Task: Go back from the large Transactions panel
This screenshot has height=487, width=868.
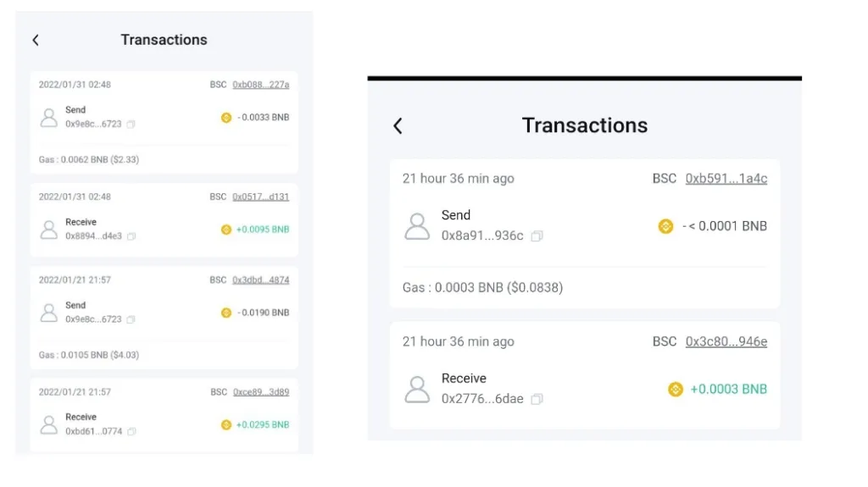Action: (398, 125)
